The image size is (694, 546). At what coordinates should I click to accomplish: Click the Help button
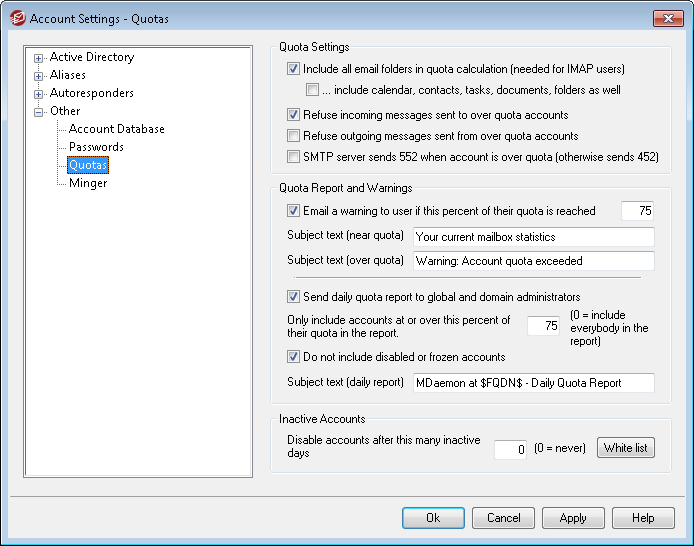tap(643, 519)
